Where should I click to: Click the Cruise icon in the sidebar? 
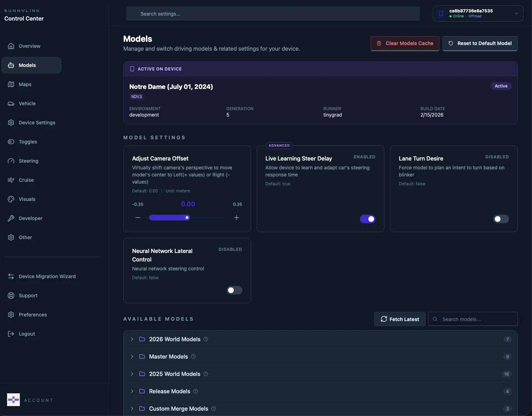11,180
